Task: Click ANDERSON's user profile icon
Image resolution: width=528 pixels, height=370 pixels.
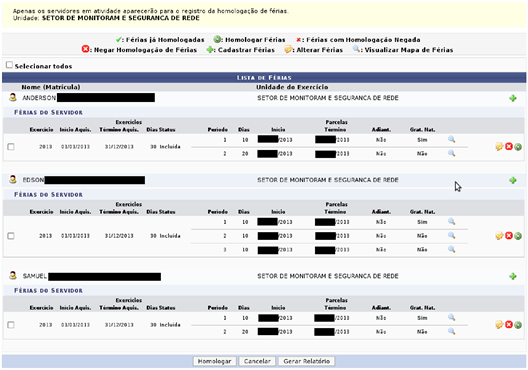Action: tap(13, 98)
